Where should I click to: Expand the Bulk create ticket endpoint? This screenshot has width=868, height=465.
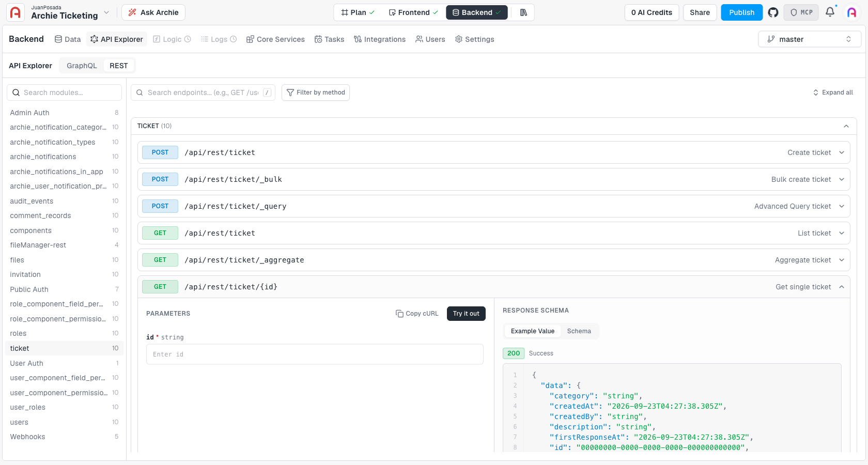coord(494,179)
